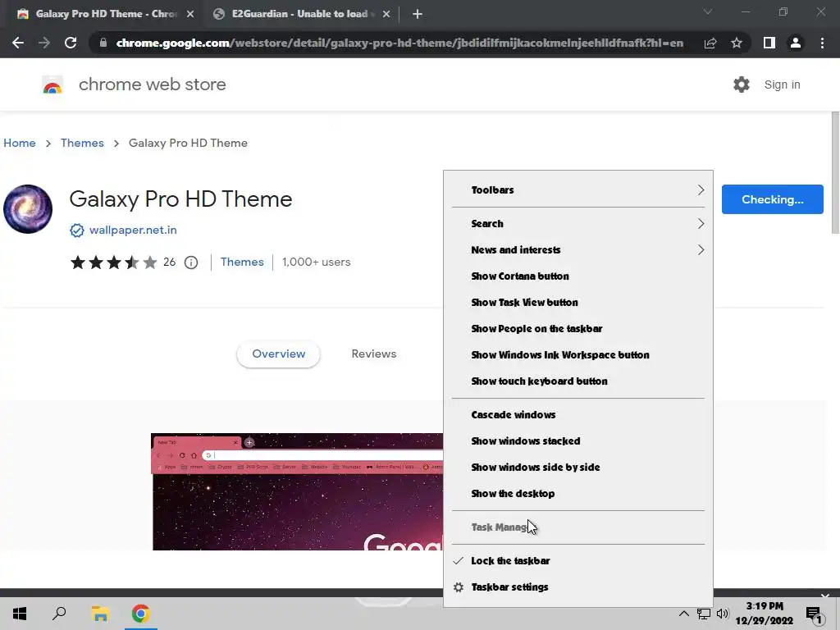Click the "chrome web store" title text
The width and height of the screenshot is (840, 630).
152,84
